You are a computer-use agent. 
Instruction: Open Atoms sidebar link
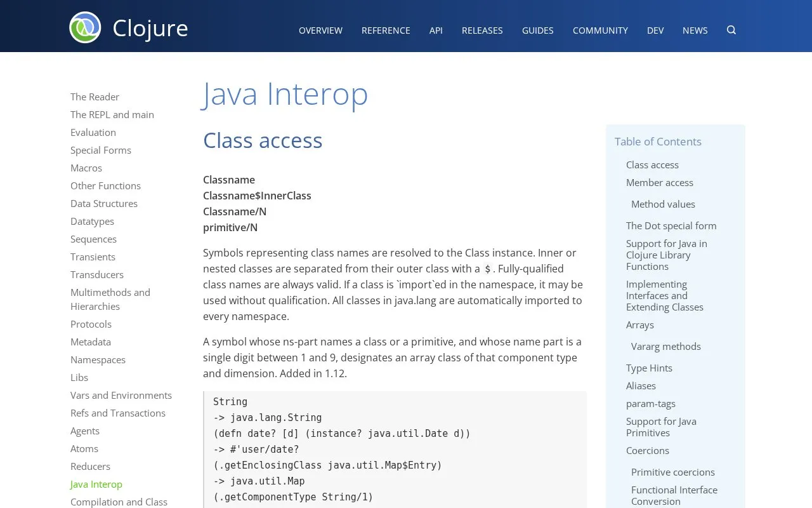click(84, 448)
